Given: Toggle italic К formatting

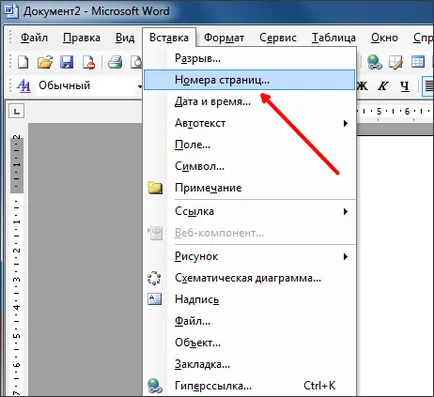Looking at the screenshot, I should coord(383,86).
